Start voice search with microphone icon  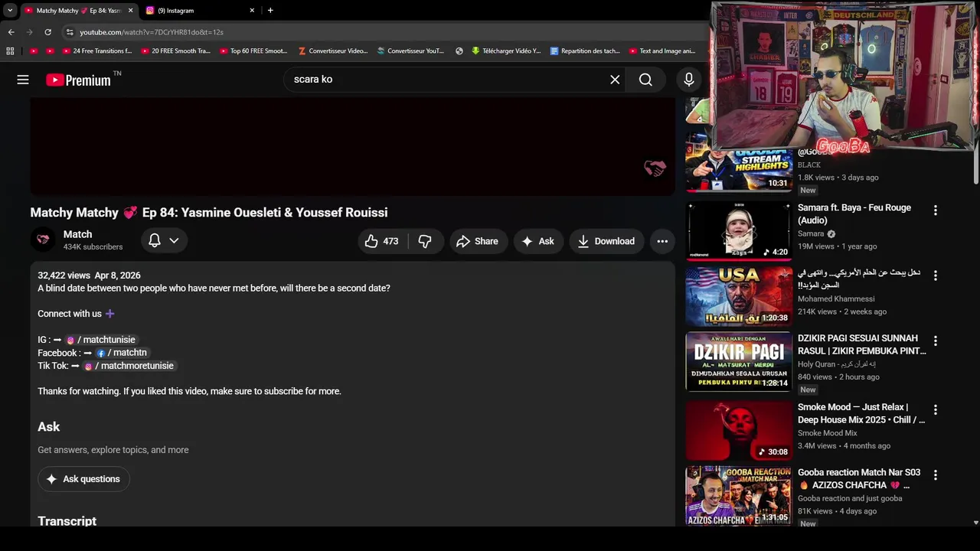(688, 80)
